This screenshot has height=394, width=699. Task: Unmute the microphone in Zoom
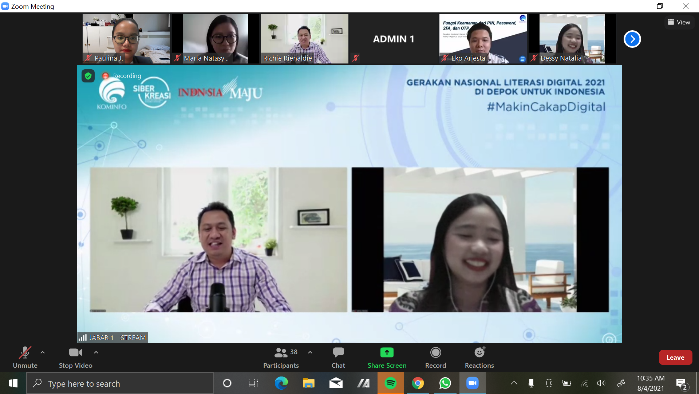(x=25, y=357)
